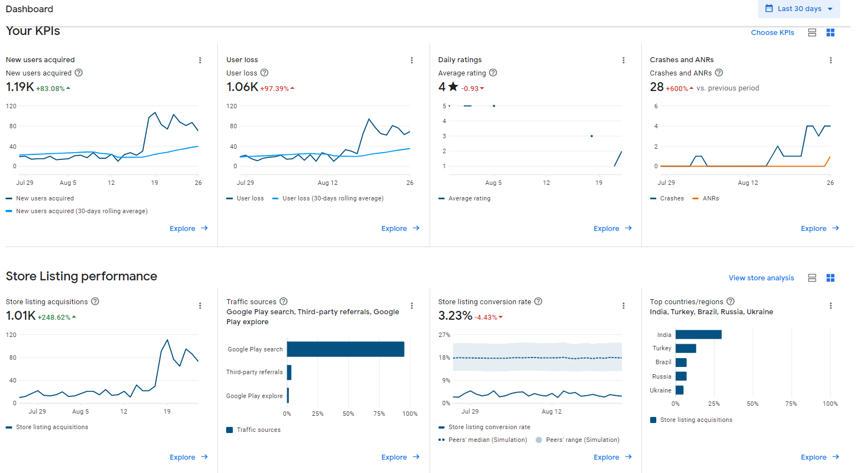Click the ANRs orange legend swatch
This screenshot has width=868, height=473.
pos(695,199)
